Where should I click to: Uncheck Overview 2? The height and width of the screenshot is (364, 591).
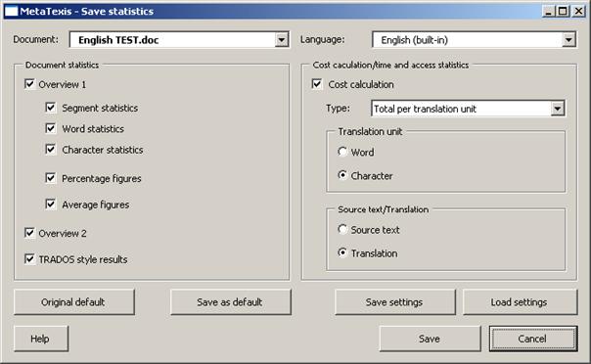[29, 233]
